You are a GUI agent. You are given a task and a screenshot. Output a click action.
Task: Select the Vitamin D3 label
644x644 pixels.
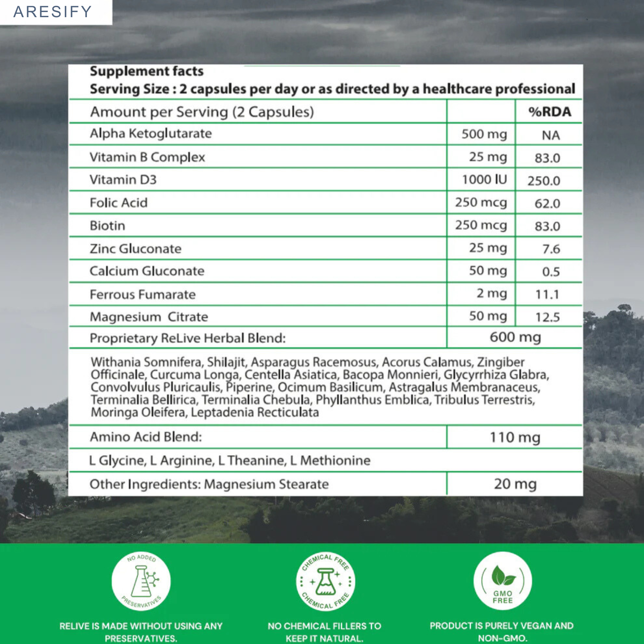point(123,180)
